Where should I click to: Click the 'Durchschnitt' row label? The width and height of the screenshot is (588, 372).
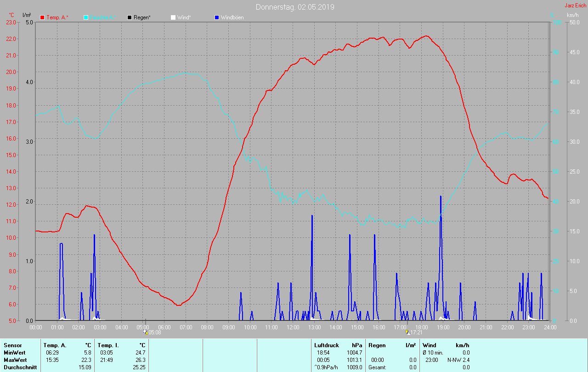[x=20, y=367]
